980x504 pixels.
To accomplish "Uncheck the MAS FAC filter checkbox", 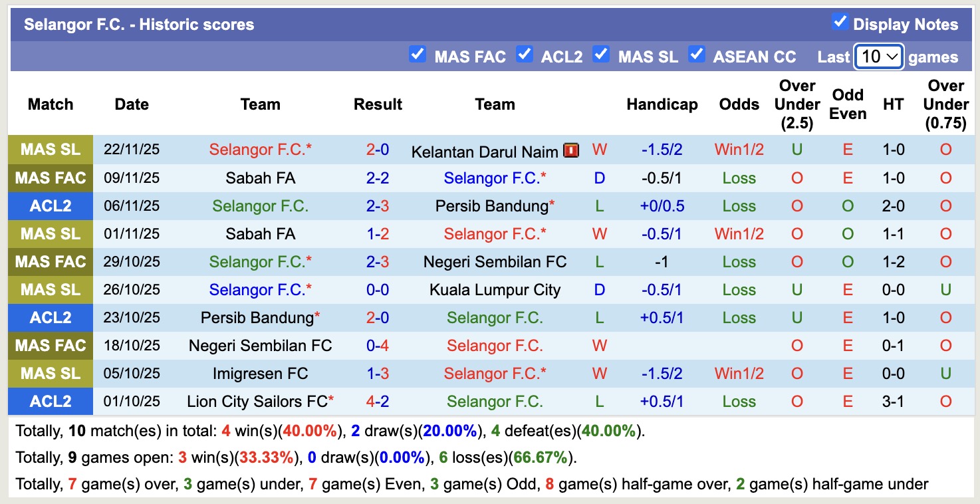I will point(418,55).
